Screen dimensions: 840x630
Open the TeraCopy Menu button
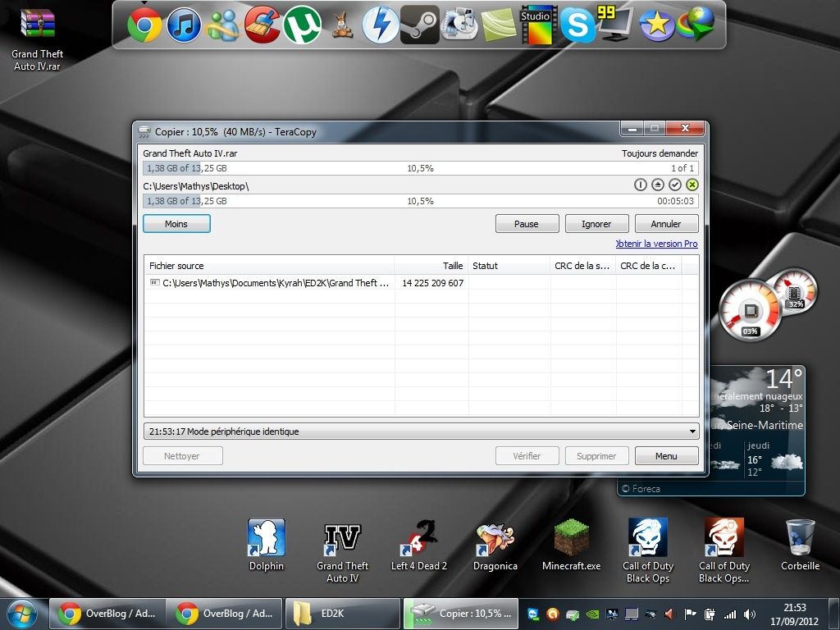(666, 456)
